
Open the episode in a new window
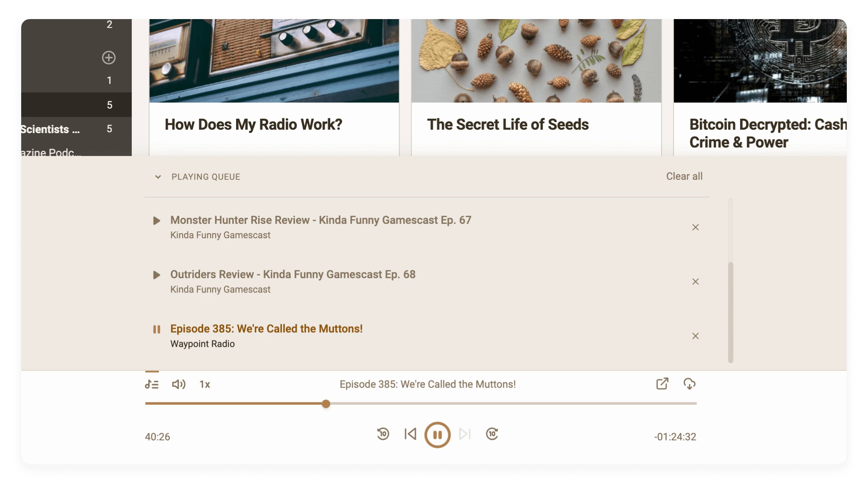(x=662, y=384)
